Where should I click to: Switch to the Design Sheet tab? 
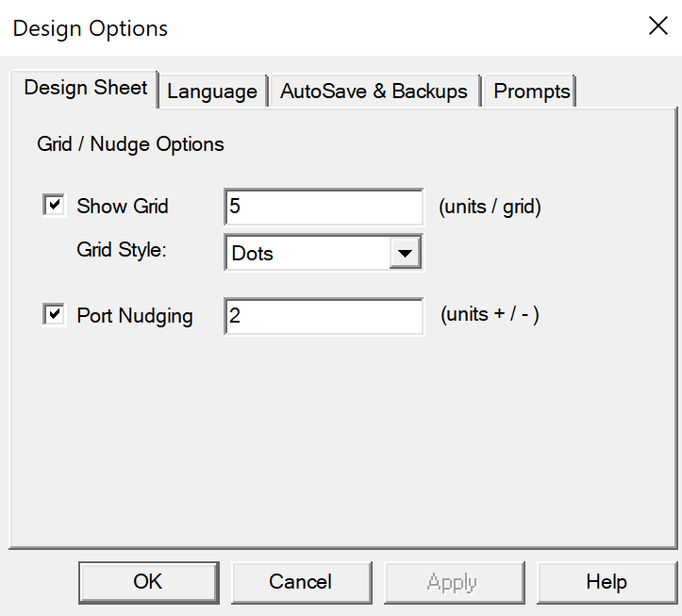(85, 89)
